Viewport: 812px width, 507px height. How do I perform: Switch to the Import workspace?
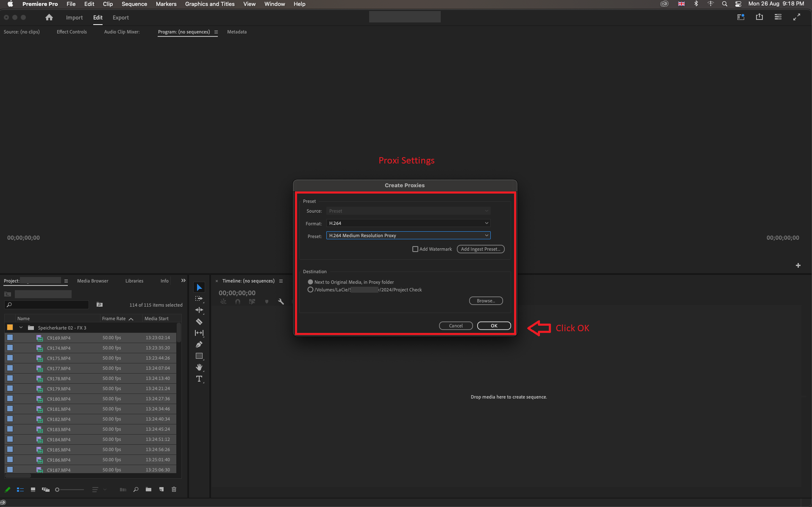(74, 17)
